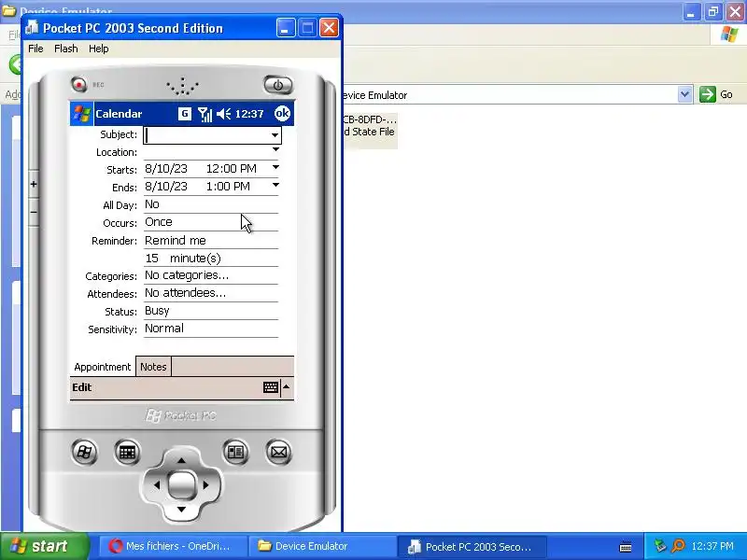Open the No attendees... field
This screenshot has width=747, height=560.
[211, 293]
